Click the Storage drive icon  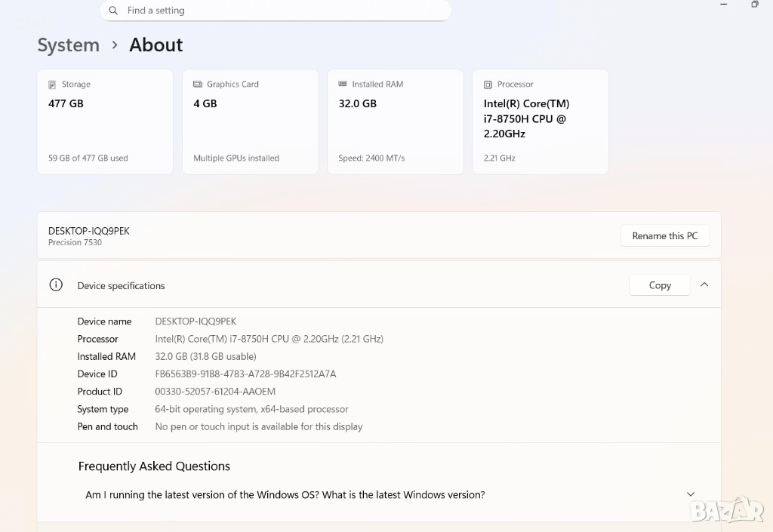point(52,85)
